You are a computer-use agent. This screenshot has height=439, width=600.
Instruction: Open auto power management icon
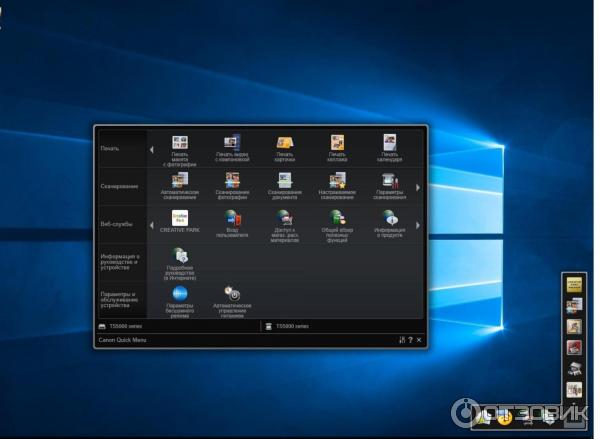click(x=232, y=293)
